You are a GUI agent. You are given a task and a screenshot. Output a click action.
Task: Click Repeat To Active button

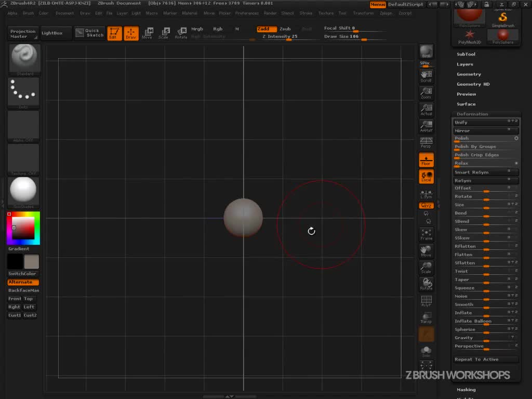[486, 360]
